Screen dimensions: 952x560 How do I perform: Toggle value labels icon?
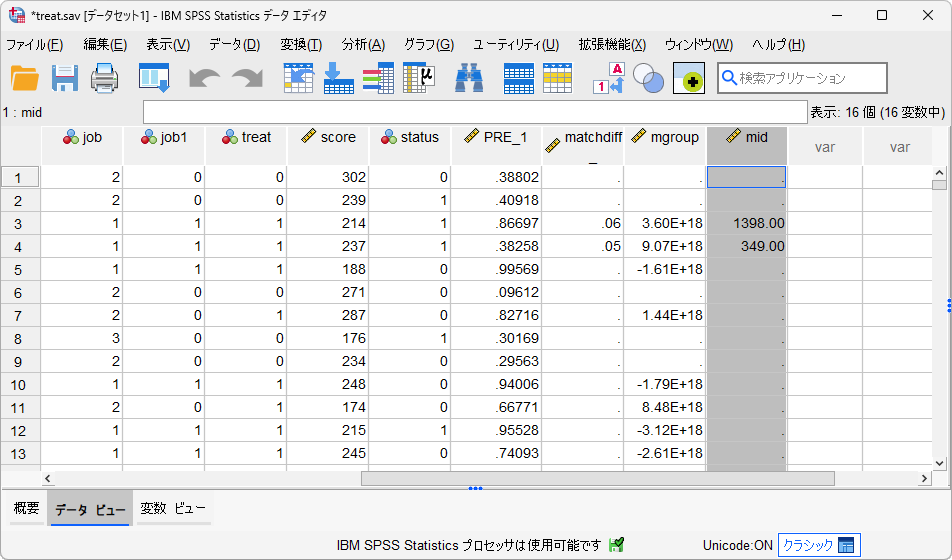point(608,78)
